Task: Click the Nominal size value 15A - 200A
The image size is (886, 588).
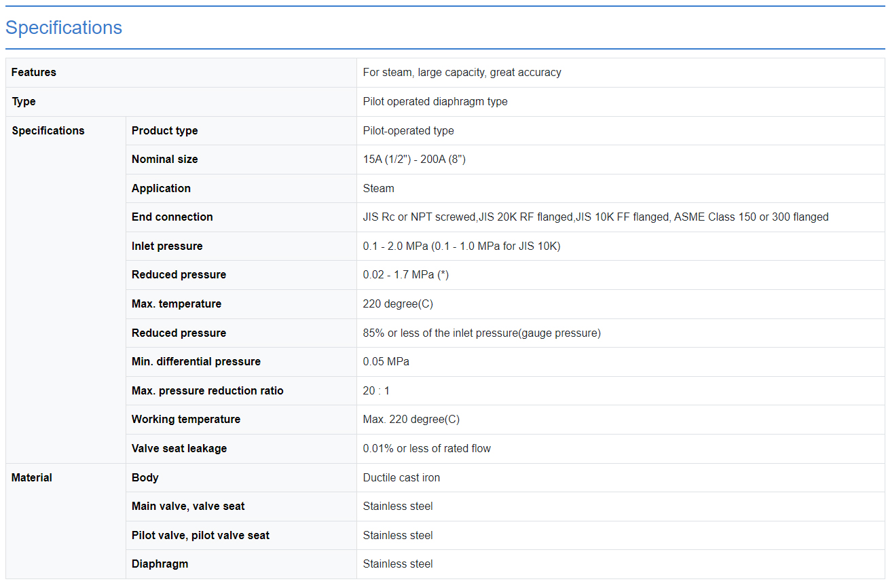Action: click(x=414, y=160)
